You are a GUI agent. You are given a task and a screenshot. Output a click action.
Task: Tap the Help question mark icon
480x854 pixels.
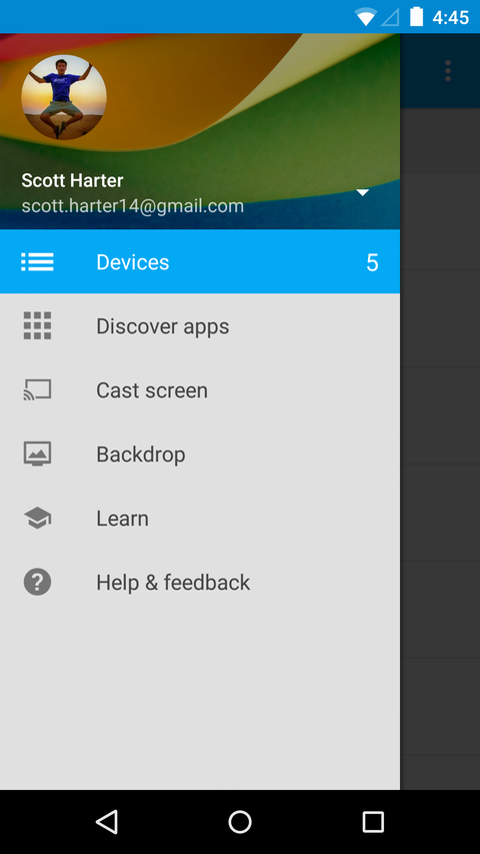click(37, 582)
